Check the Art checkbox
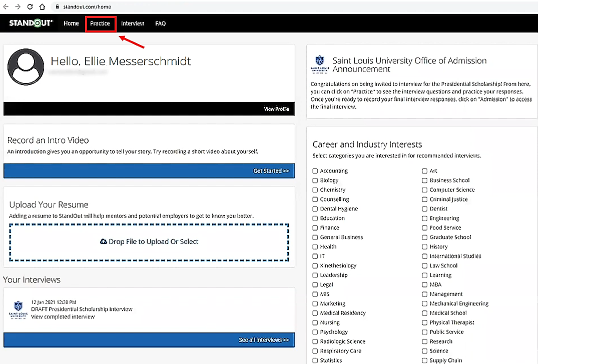The image size is (592, 364). (x=425, y=171)
